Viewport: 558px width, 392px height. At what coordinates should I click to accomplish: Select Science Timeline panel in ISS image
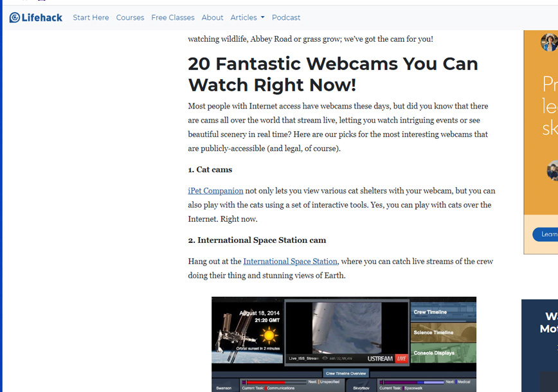443,332
